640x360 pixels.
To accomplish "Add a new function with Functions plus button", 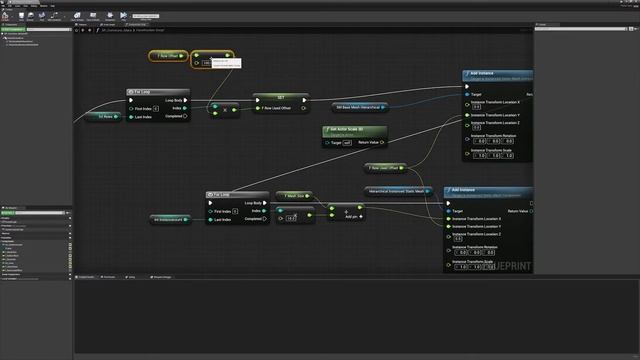I will (x=70, y=226).
